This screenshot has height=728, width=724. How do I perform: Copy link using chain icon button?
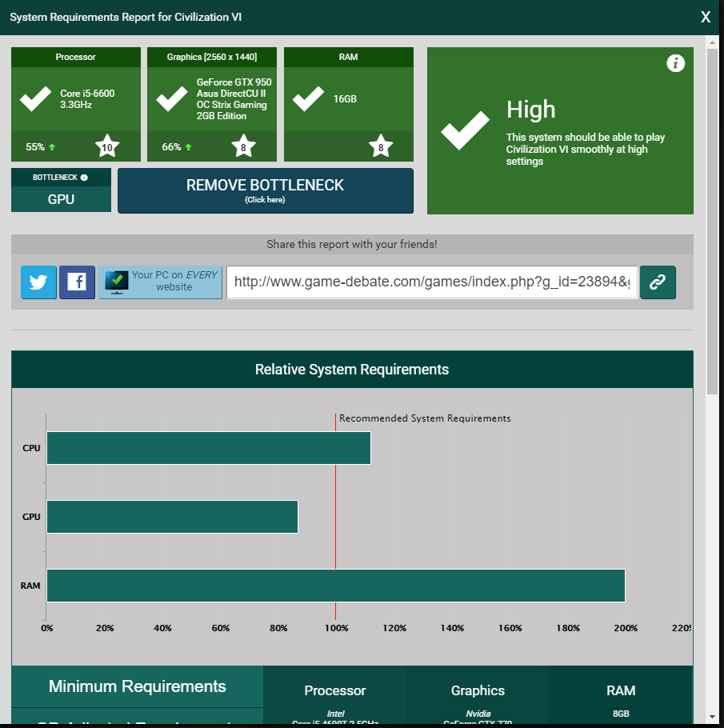click(x=658, y=282)
